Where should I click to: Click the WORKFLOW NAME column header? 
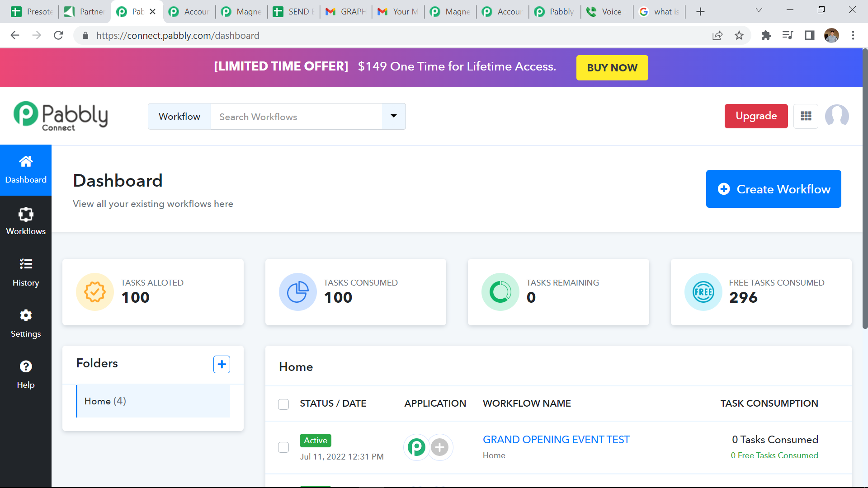pyautogui.click(x=527, y=404)
